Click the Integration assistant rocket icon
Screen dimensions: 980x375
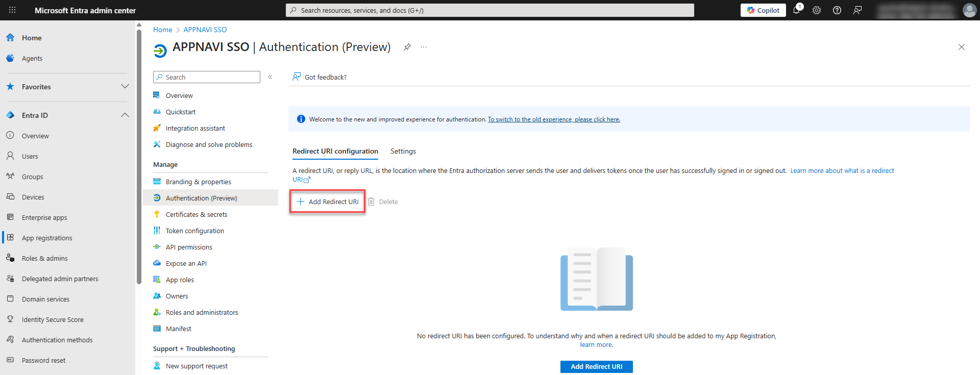pyautogui.click(x=157, y=128)
